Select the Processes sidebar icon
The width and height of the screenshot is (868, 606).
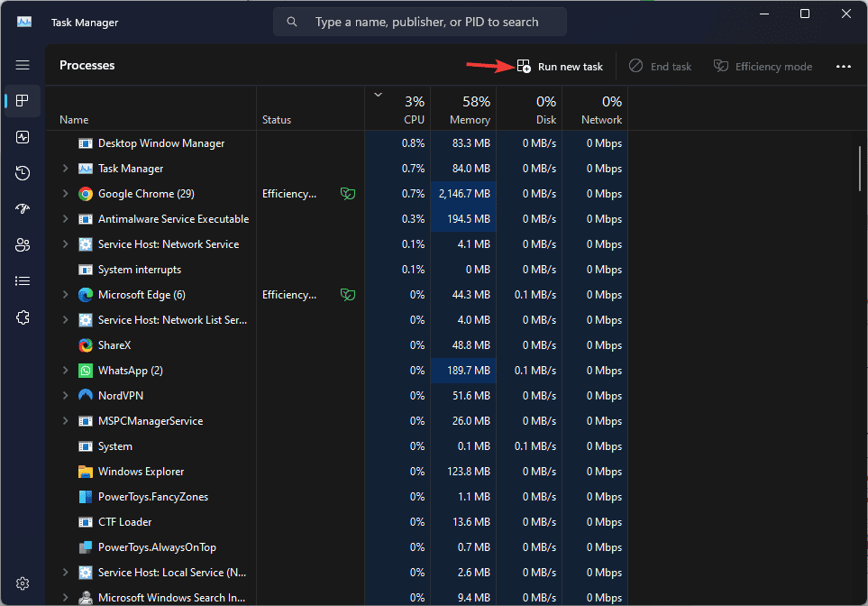23,101
